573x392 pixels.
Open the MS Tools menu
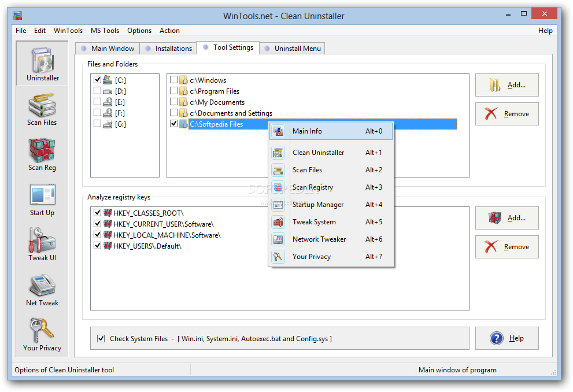[x=105, y=31]
